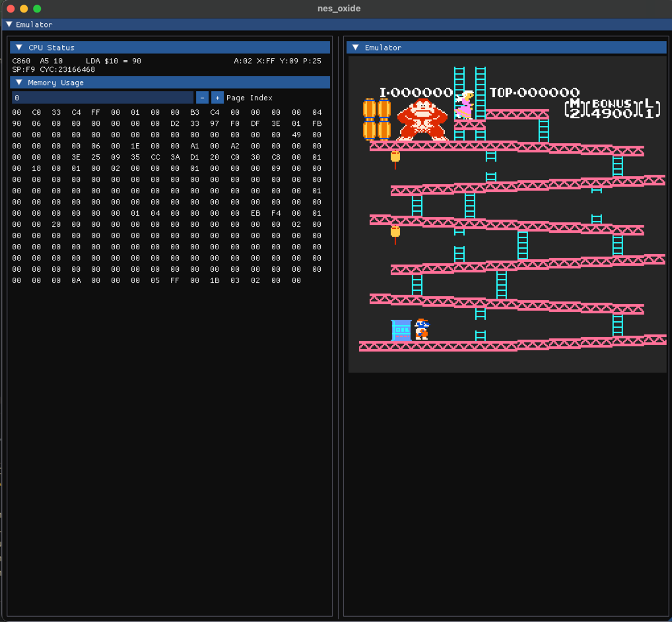Click the right Emulator panel title bar

(x=506, y=47)
